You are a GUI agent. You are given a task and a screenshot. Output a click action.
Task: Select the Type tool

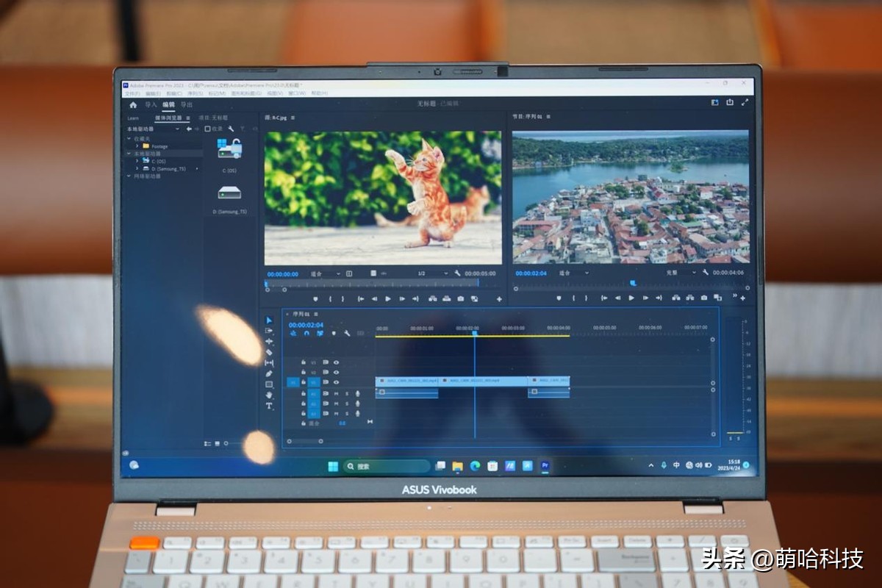(x=269, y=406)
